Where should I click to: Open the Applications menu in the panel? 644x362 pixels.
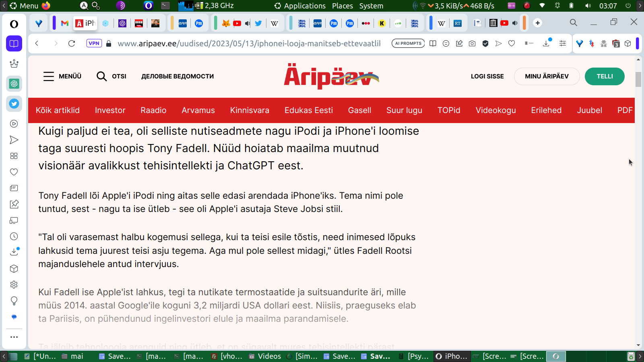click(x=300, y=6)
